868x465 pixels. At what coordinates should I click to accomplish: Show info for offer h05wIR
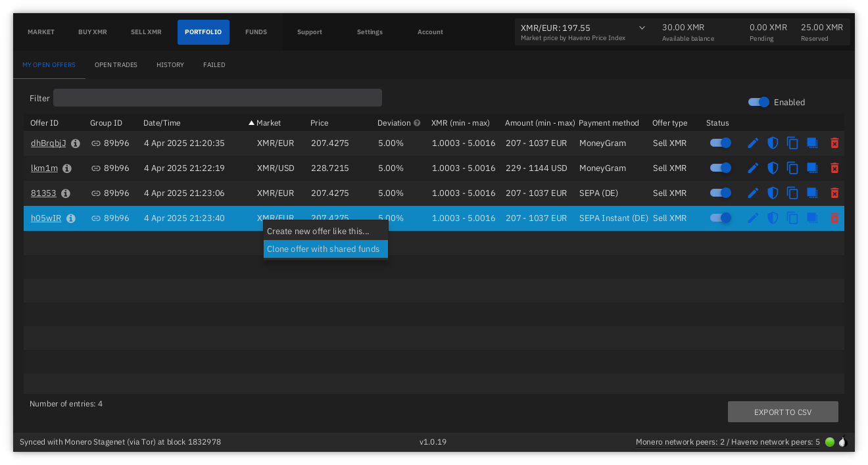[71, 218]
